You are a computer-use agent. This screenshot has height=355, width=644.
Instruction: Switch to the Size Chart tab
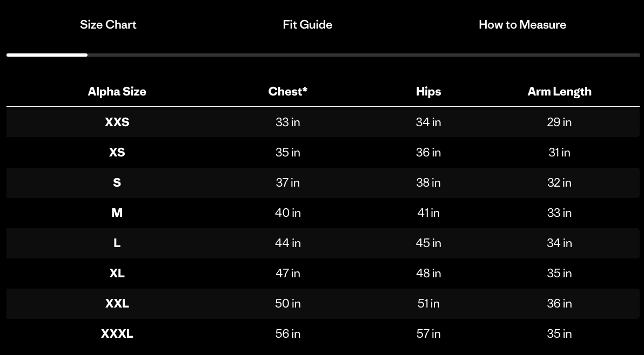(x=108, y=24)
